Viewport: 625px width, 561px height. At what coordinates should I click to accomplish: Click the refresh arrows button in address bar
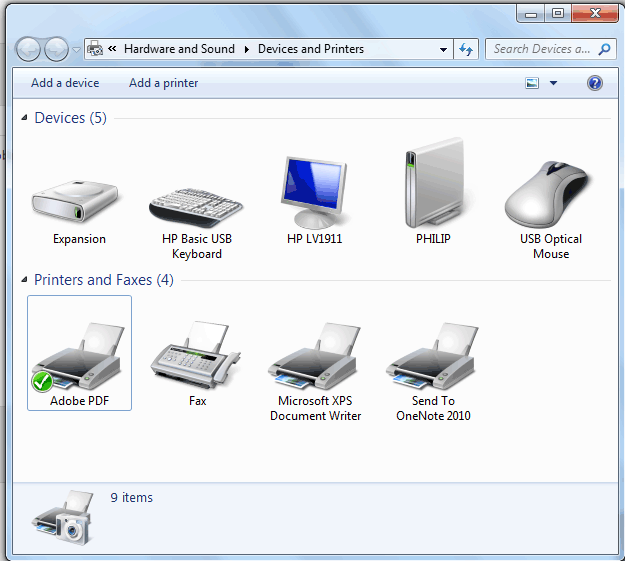(466, 49)
